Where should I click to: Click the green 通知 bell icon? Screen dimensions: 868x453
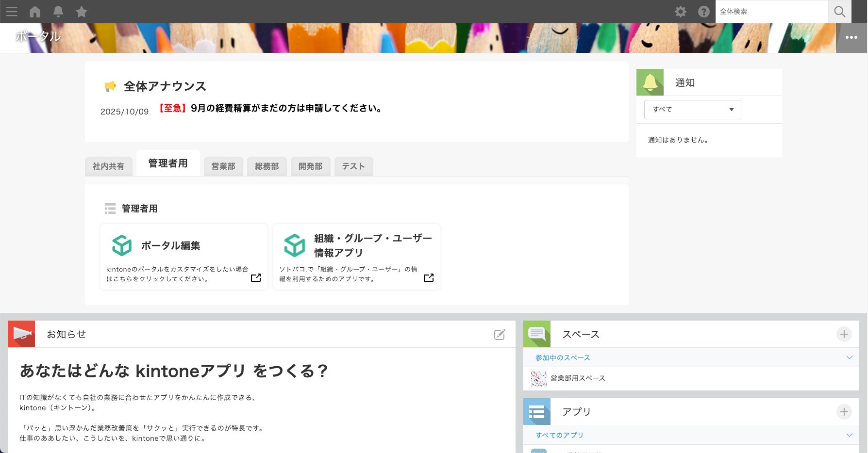pyautogui.click(x=650, y=82)
